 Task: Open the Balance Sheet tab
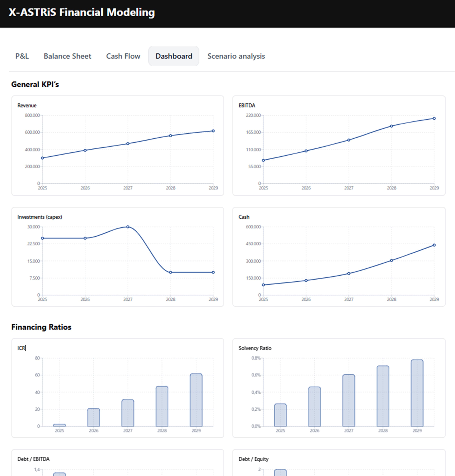(67, 56)
